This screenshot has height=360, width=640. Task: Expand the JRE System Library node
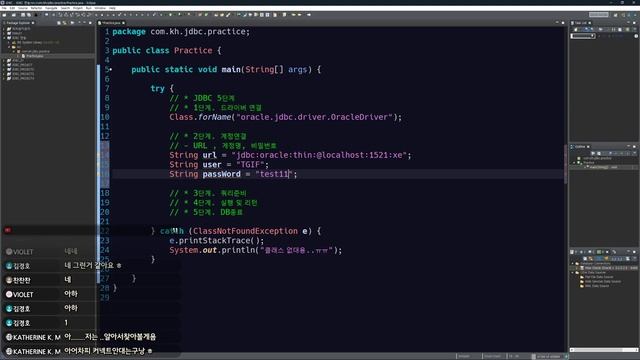pyautogui.click(x=9, y=42)
